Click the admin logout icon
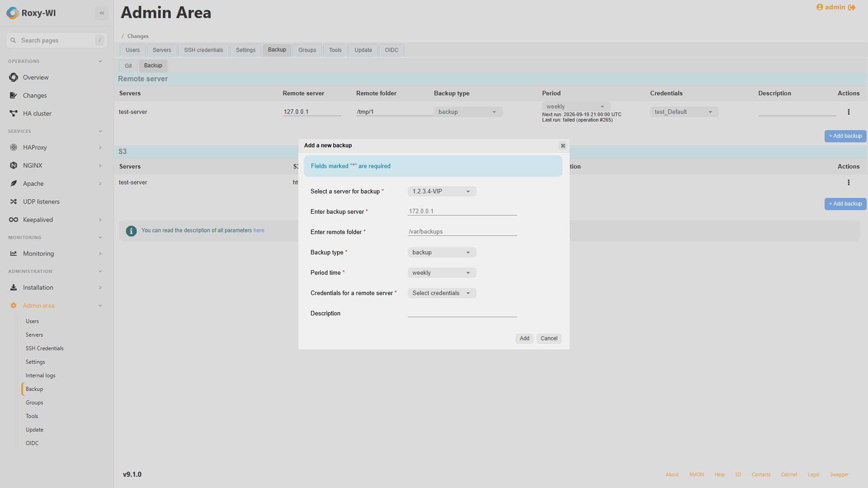Viewport: 868px width, 488px height. coord(852,7)
